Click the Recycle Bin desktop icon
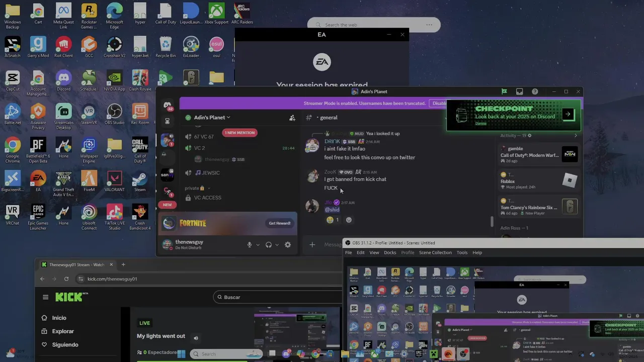 click(166, 47)
